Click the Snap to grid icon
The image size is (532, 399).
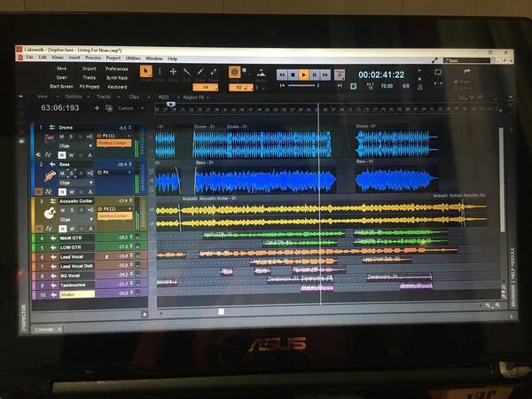point(234,73)
